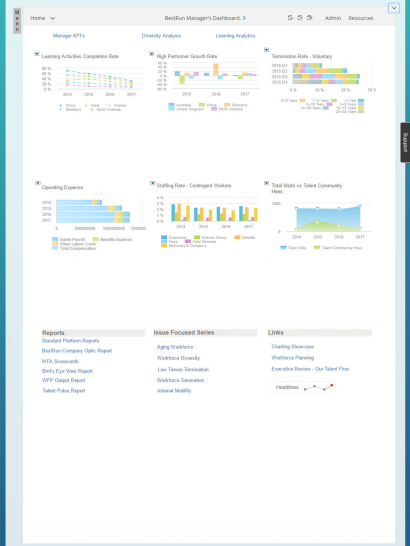Open options menu for Termination Rate - Voluntary
Image resolution: width=410 pixels, height=546 pixels.
(266, 50)
